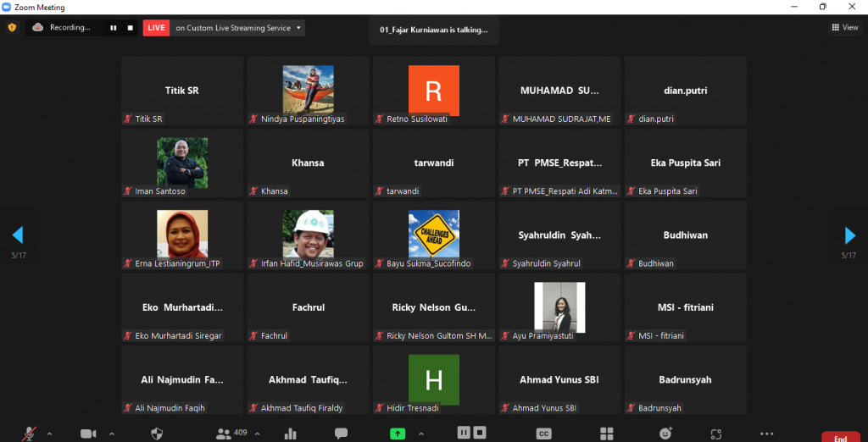
Task: Stop recording from the top recording bar
Action: click(x=130, y=28)
